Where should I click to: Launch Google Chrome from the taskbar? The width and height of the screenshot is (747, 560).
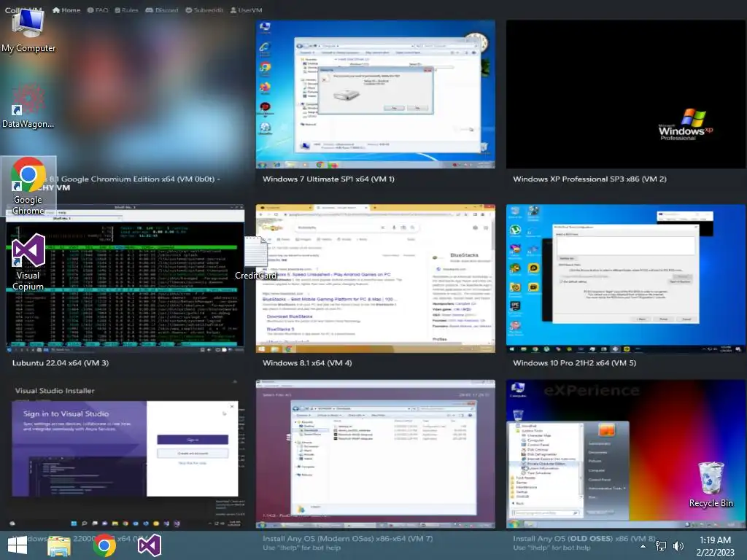coord(104,545)
